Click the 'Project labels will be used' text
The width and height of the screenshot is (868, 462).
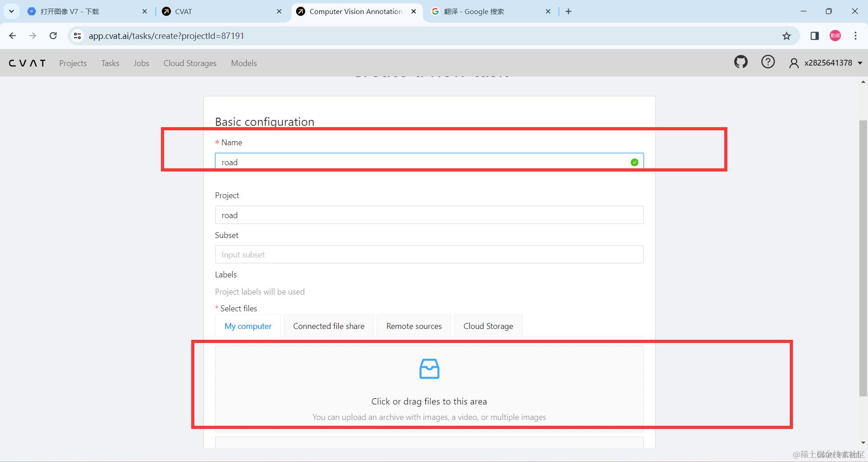tap(260, 292)
